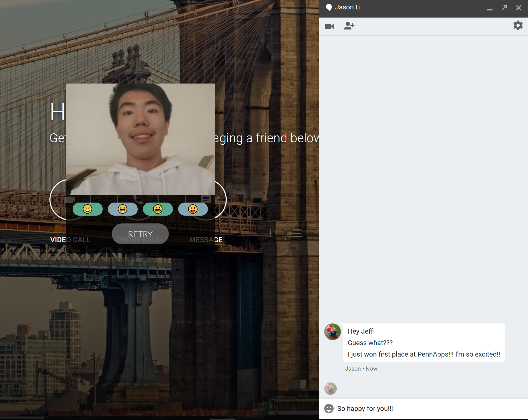The height and width of the screenshot is (420, 528).
Task: Pop out the Jason Li chat window
Action: click(x=504, y=8)
